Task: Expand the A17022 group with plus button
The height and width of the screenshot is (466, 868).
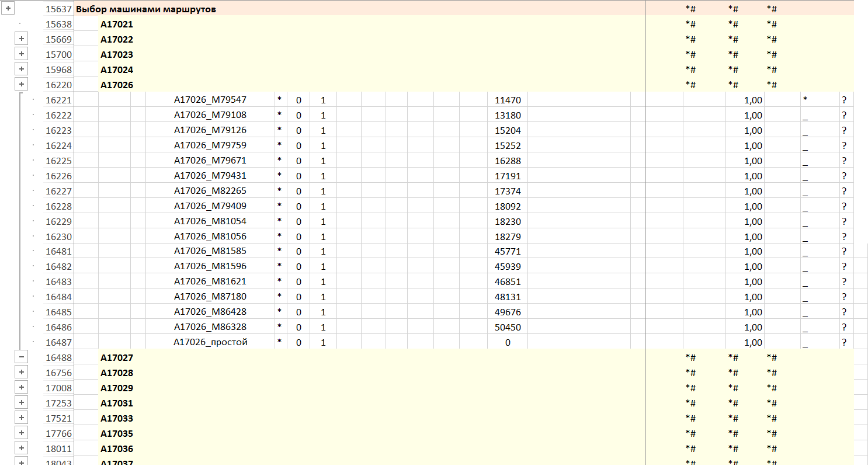Action: click(x=21, y=39)
